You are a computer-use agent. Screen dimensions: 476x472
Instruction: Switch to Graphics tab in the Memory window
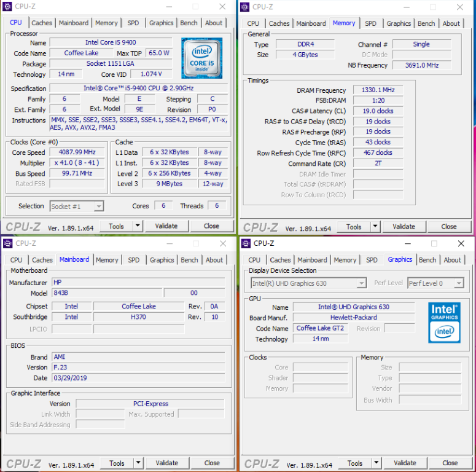399,24
